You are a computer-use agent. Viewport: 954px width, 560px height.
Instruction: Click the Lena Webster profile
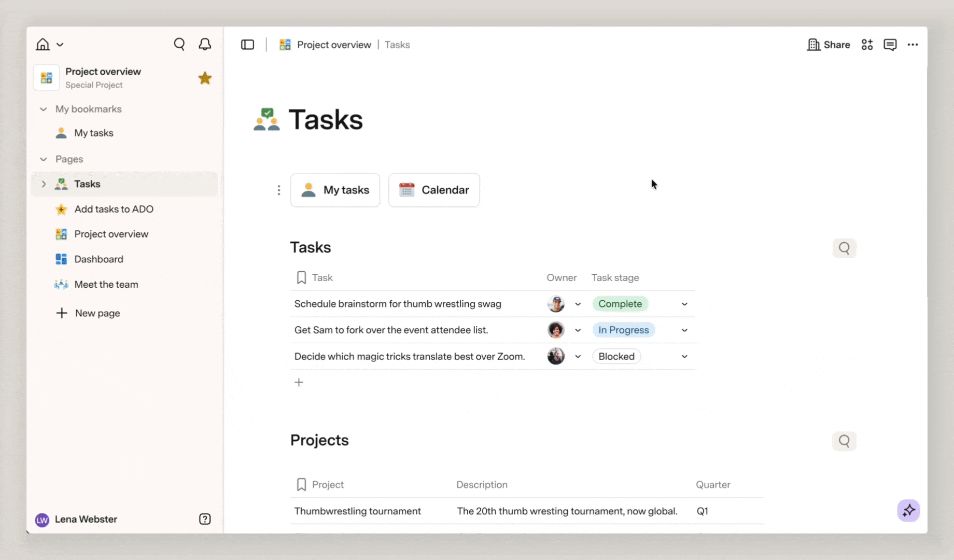(76, 520)
